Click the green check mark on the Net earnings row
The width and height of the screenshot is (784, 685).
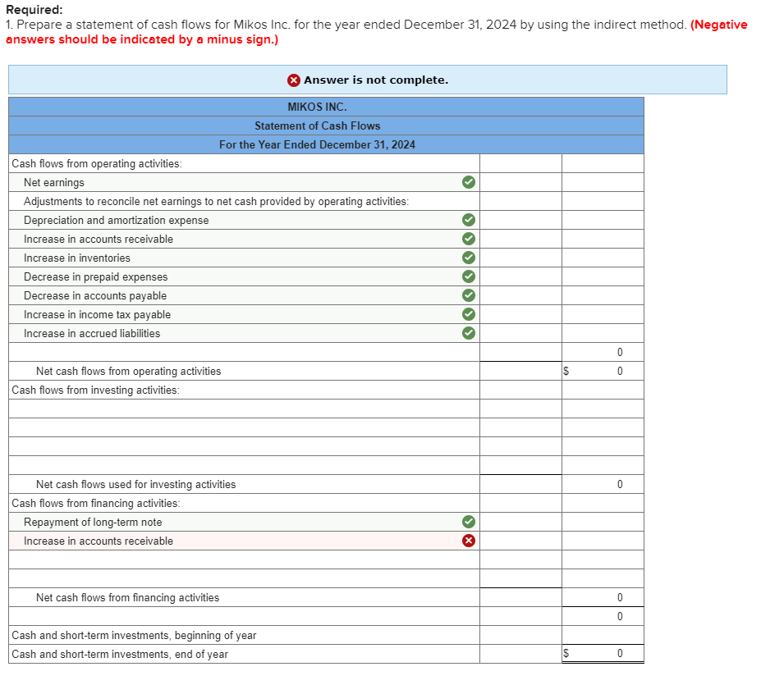(469, 182)
